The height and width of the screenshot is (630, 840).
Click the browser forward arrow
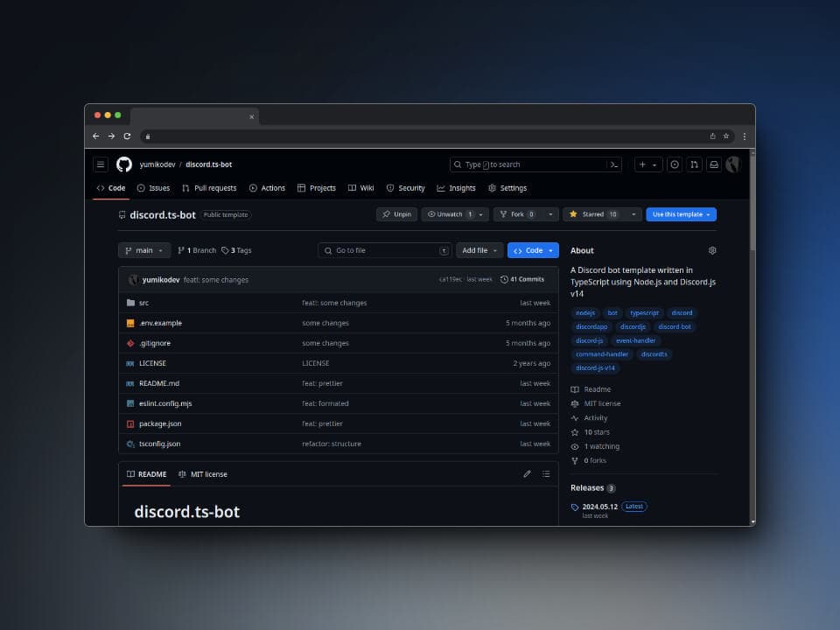pyautogui.click(x=111, y=136)
